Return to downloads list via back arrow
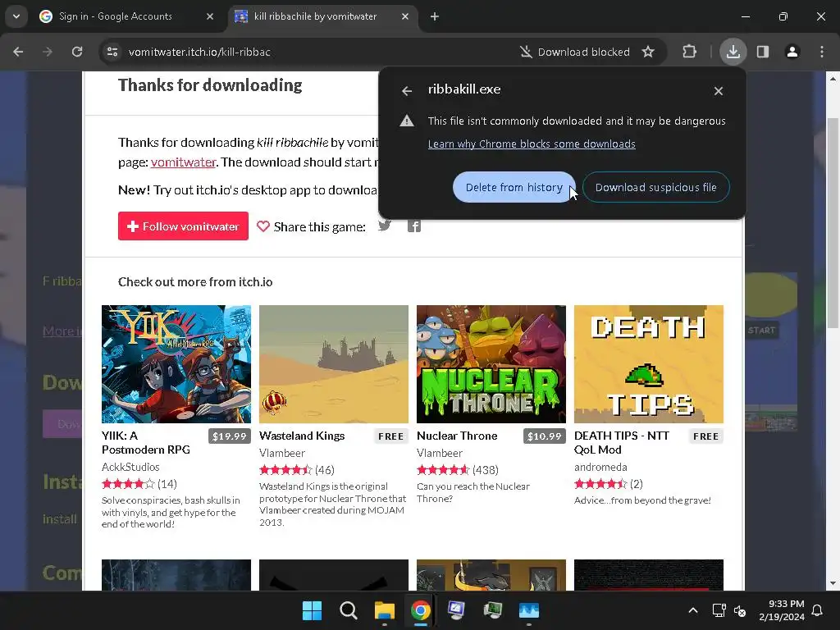Screen dimensions: 840x630 (x=407, y=91)
